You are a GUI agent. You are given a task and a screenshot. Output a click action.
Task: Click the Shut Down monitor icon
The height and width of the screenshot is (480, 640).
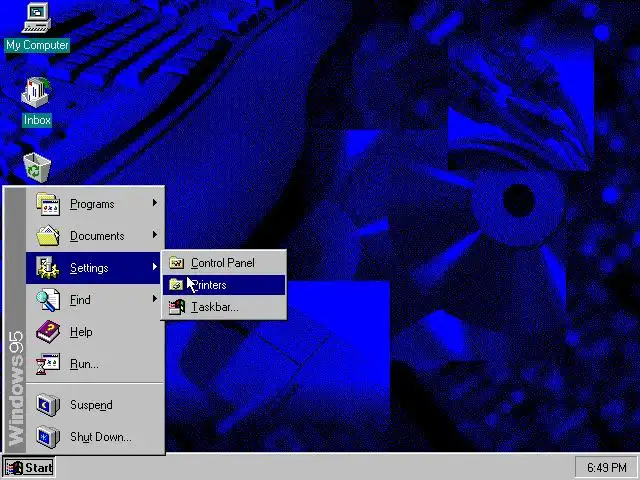tap(48, 436)
